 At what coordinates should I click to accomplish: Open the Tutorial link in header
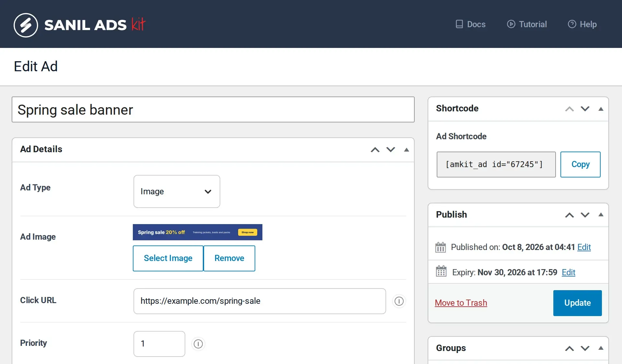click(527, 24)
